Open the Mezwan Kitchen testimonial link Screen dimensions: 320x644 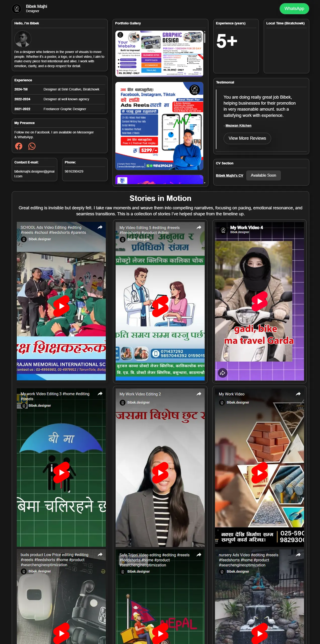coord(238,126)
